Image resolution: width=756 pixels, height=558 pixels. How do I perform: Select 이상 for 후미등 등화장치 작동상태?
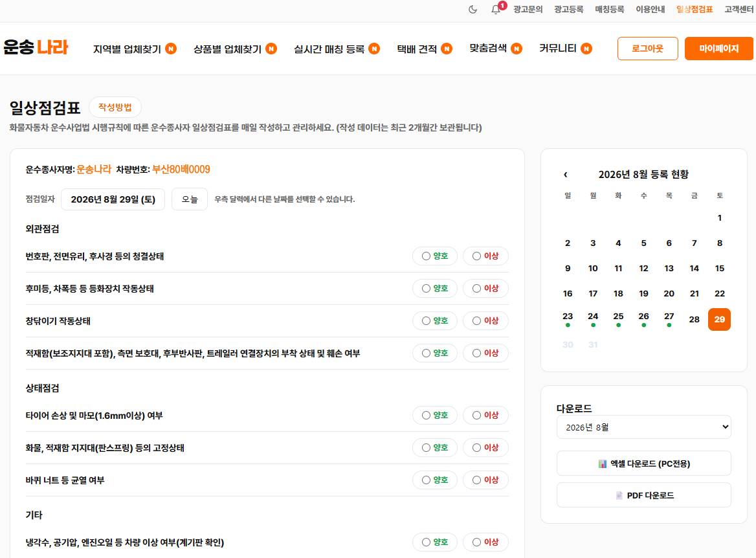click(485, 289)
